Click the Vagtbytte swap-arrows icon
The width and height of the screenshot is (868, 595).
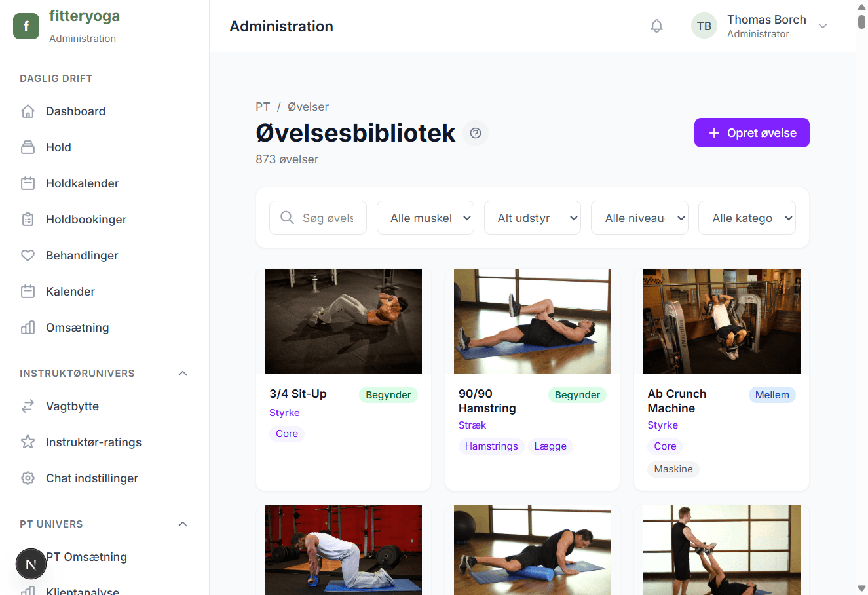(x=28, y=406)
